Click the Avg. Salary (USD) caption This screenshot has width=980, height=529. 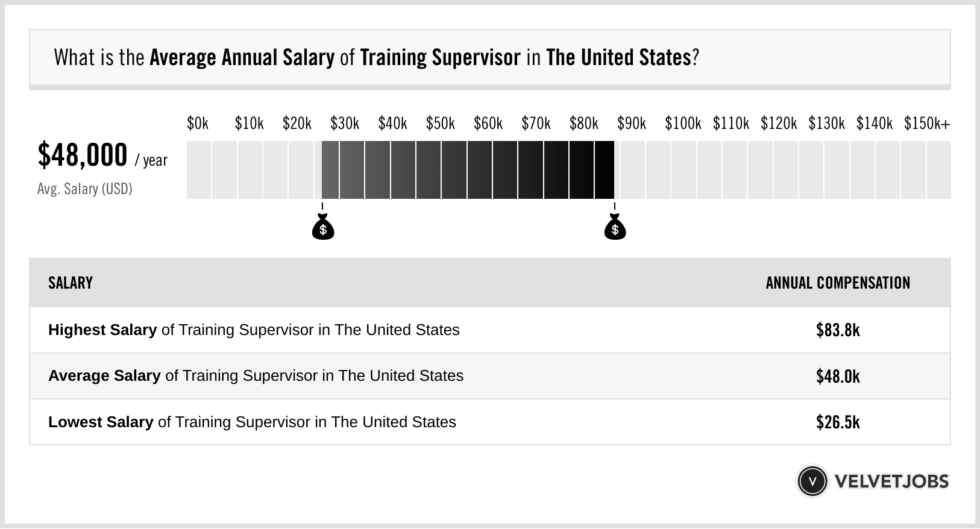(x=85, y=189)
